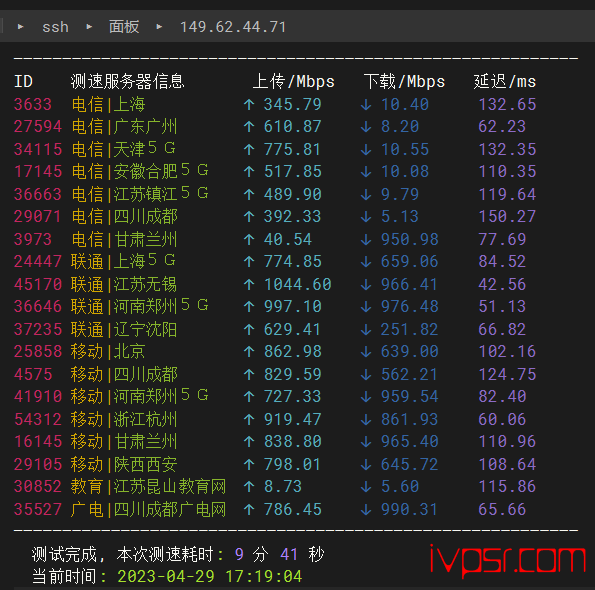Select the 149.62.44.71 breadcrumb
Screen dimensions: 595x590
coord(233,27)
